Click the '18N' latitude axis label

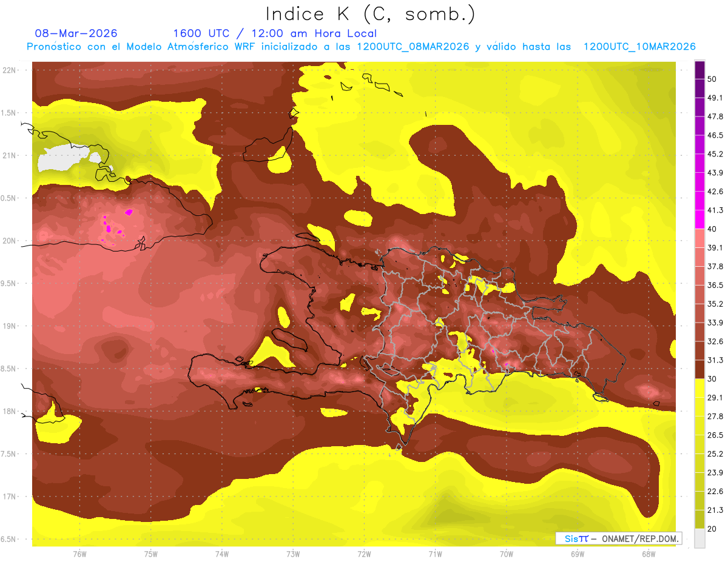click(x=9, y=412)
